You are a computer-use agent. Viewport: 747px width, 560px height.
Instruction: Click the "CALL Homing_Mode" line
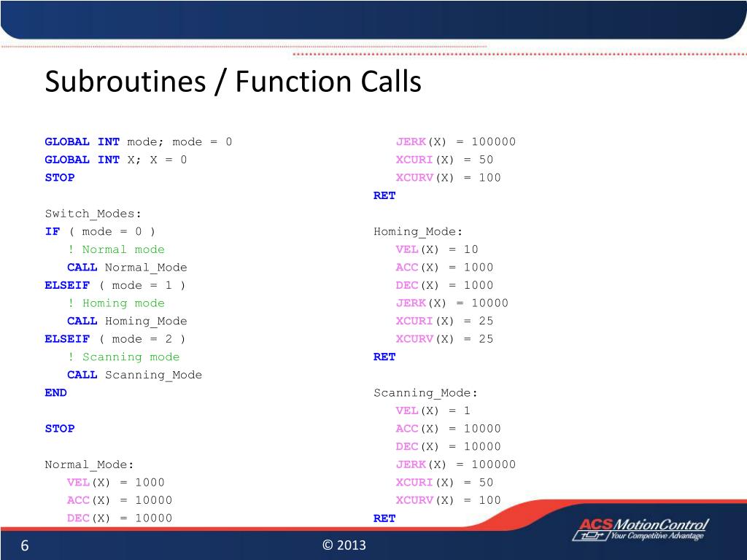127,322
